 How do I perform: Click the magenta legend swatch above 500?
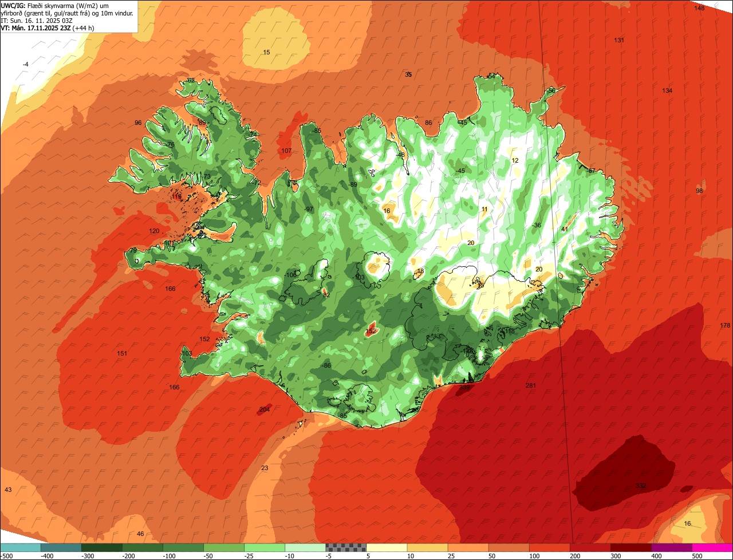(712, 547)
